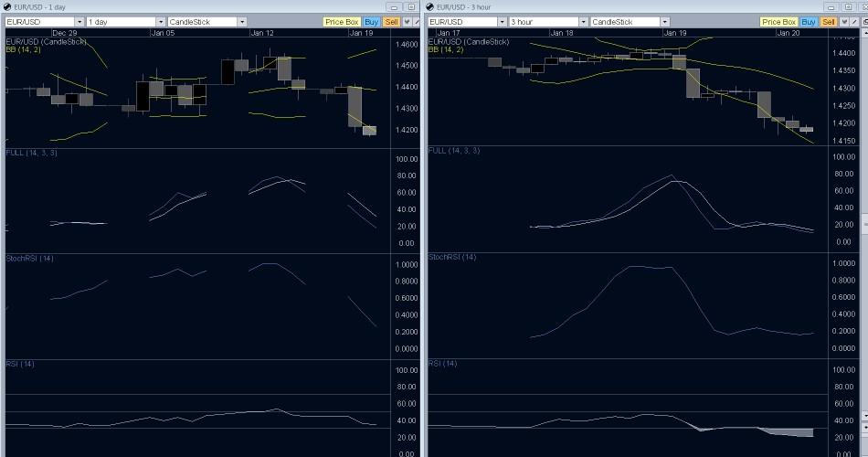
Task: Click the indicators icon in the 1 day window toolbar
Action: 407,22
